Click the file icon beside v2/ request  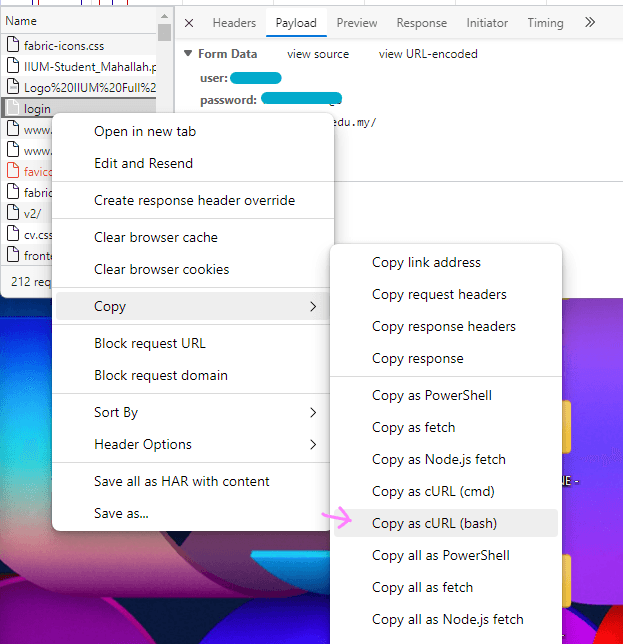coord(13,212)
